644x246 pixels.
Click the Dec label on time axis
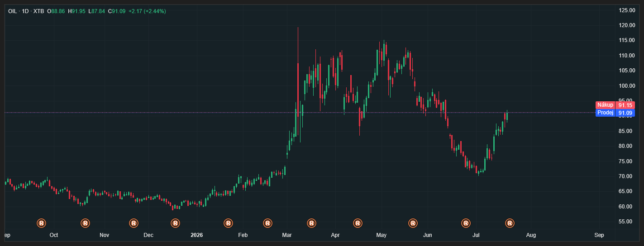pyautogui.click(x=148, y=235)
